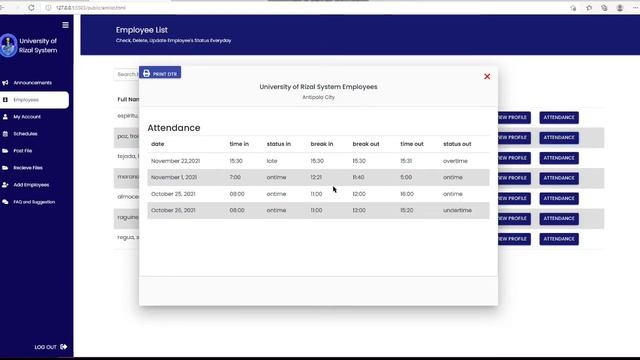Click View Profile button in tejada row

click(514, 158)
